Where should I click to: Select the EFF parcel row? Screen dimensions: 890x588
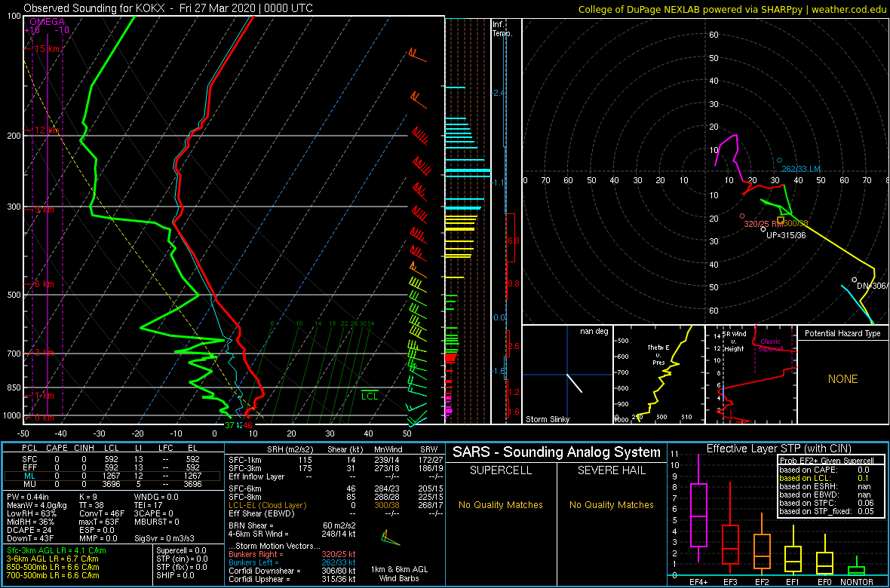(112, 467)
